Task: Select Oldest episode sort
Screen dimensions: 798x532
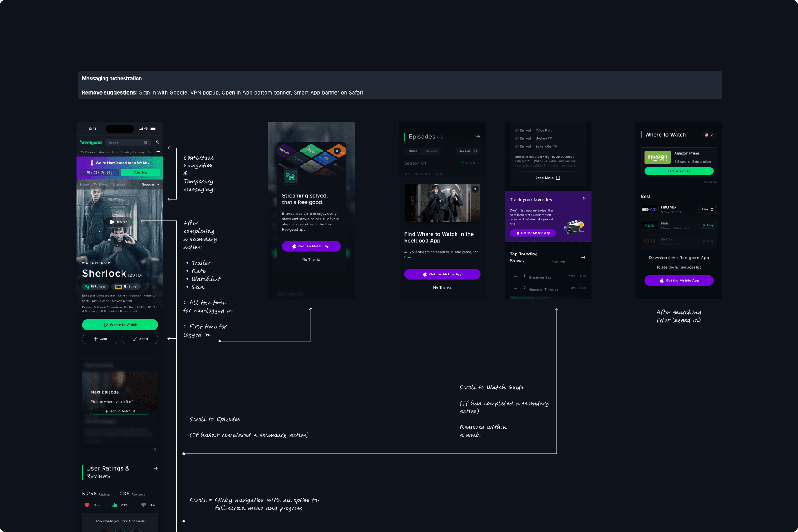Action: pyautogui.click(x=414, y=151)
